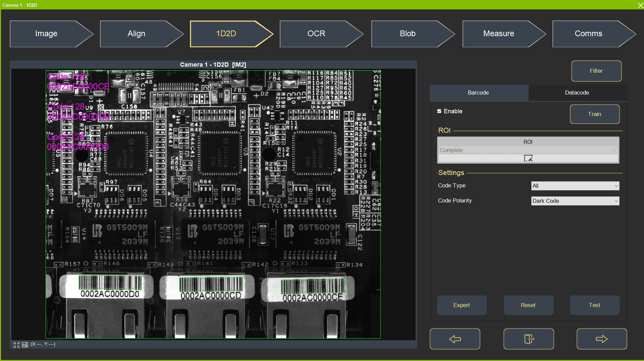Click the 'Code Type' label
This screenshot has width=644, height=361.
(x=452, y=186)
